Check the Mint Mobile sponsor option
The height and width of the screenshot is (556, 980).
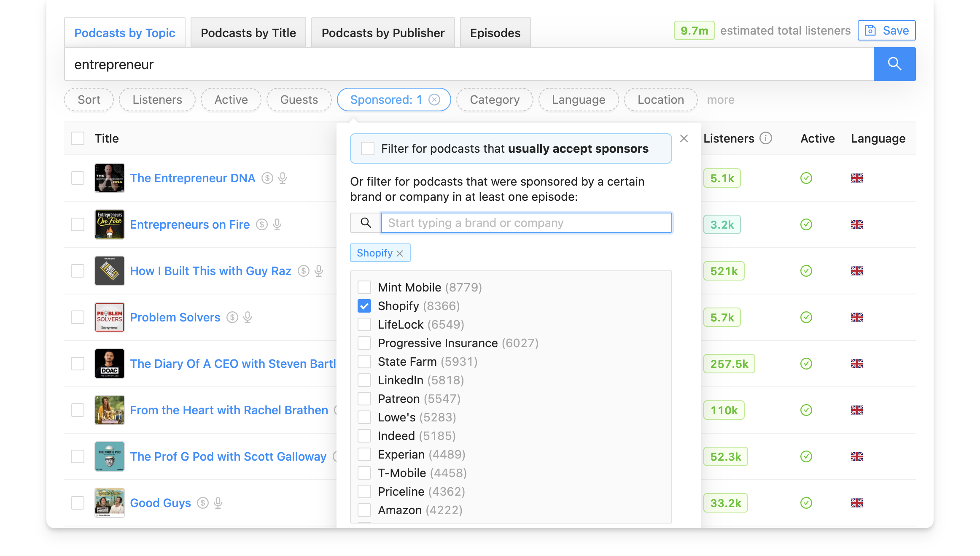tap(364, 287)
